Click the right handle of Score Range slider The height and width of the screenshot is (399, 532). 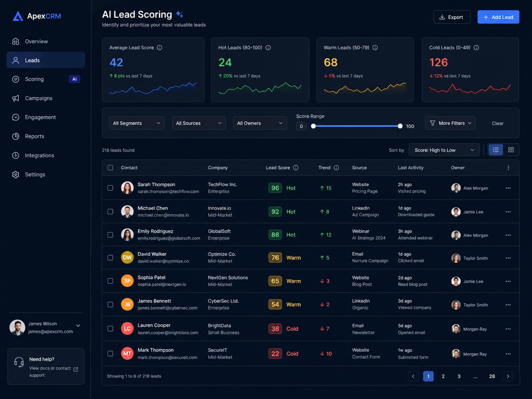401,126
